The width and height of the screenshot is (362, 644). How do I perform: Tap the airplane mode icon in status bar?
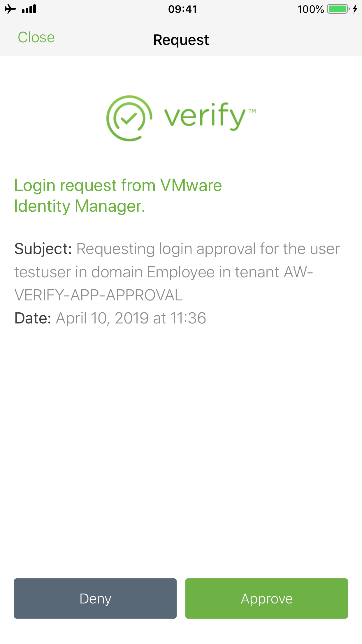10,9
